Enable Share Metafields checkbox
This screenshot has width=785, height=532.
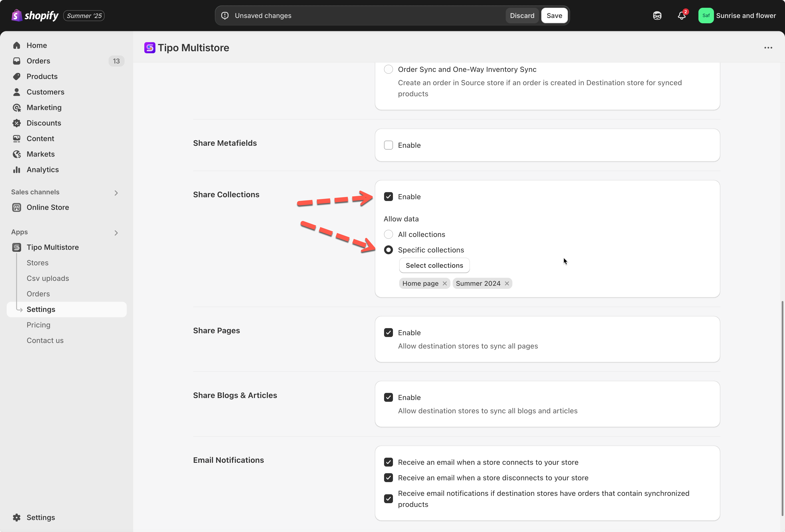coord(388,145)
